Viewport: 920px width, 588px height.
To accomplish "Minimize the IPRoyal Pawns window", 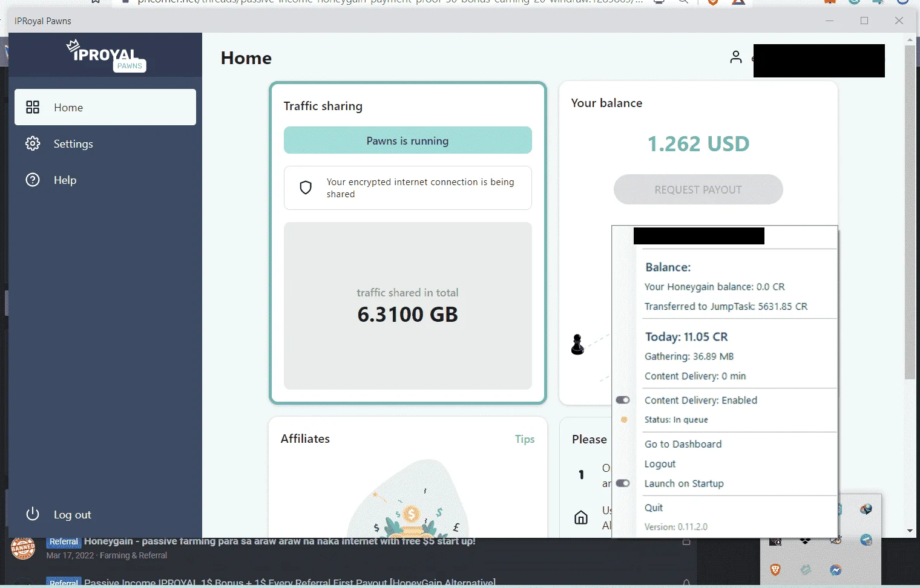I will pos(830,21).
